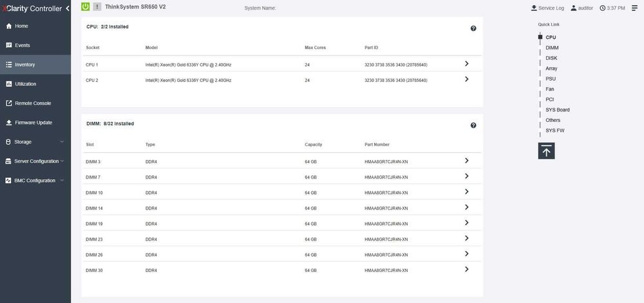644x303 pixels.
Task: Jump to Array quick link
Action: pos(552,68)
